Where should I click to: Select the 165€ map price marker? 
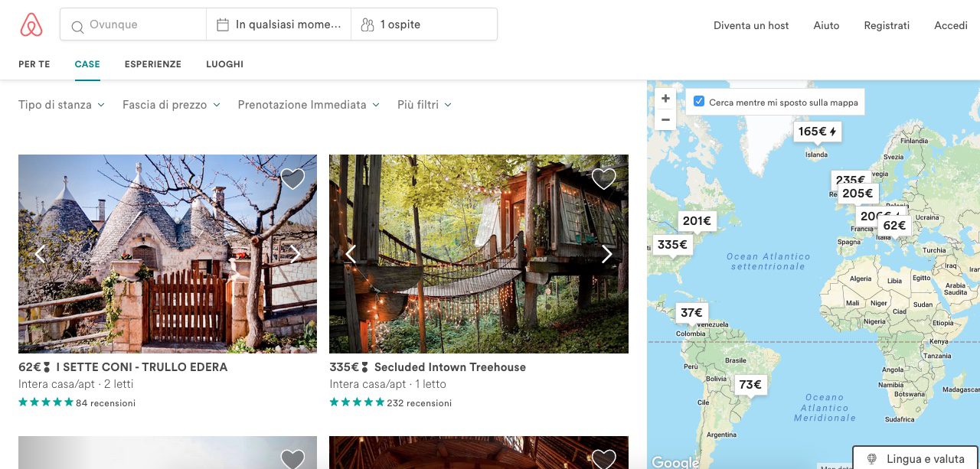click(817, 132)
